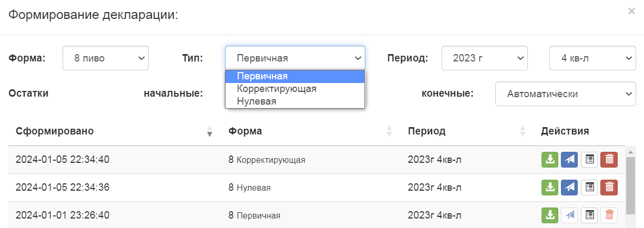Pick Первичная highlighted option in the list
Screen dimensions: 644x228
point(262,76)
